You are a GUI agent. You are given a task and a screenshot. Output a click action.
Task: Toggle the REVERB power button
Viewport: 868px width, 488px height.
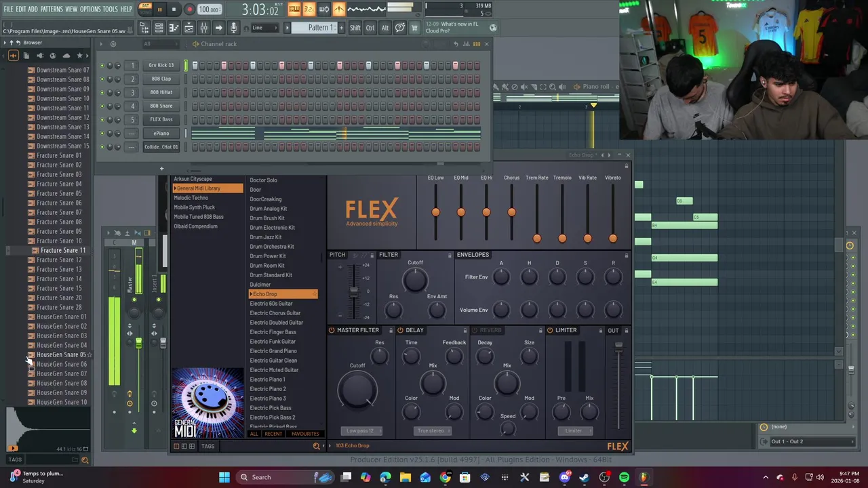[474, 330]
